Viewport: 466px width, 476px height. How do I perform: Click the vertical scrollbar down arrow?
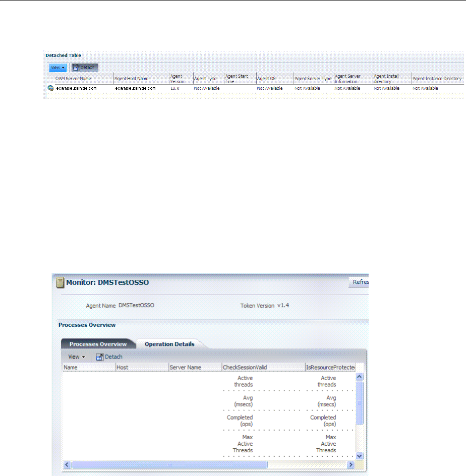coord(360,456)
